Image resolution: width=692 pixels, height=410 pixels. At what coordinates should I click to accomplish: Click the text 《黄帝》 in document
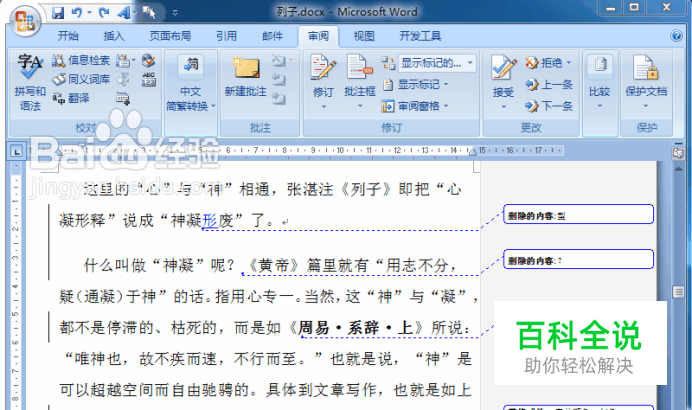pos(274,265)
